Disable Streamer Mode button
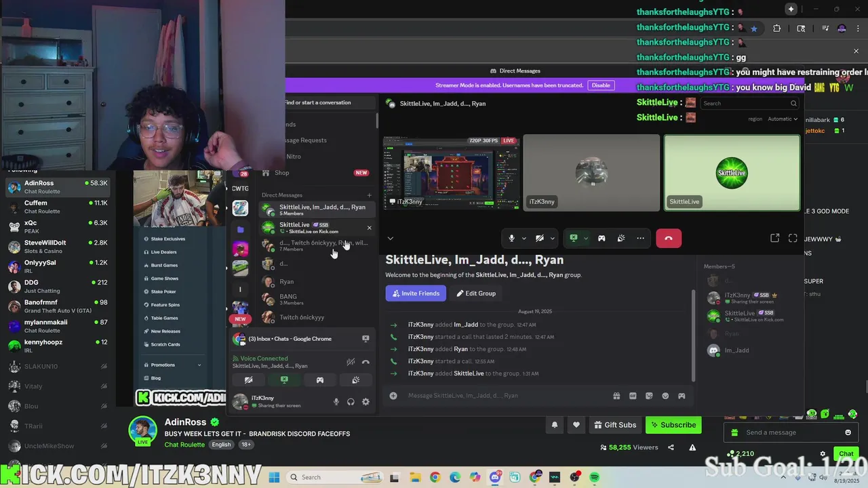The width and height of the screenshot is (868, 488). (x=601, y=85)
